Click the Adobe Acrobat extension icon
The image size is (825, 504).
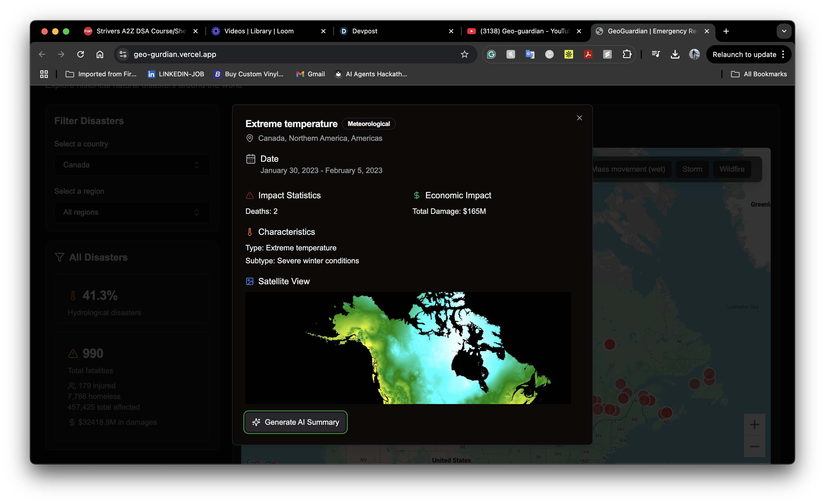coord(588,54)
